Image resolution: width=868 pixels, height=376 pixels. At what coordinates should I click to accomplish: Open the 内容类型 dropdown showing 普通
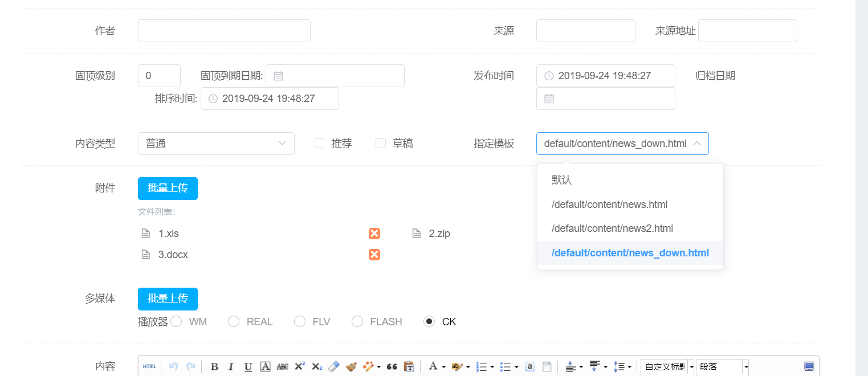point(216,144)
